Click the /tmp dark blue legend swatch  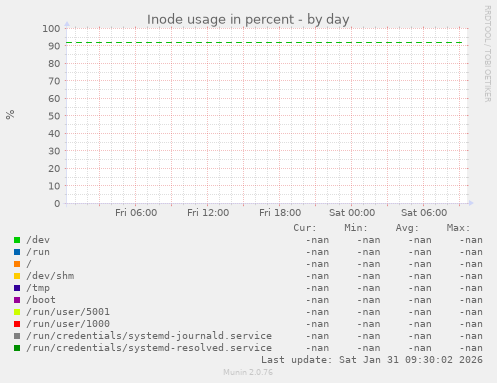click(17, 288)
